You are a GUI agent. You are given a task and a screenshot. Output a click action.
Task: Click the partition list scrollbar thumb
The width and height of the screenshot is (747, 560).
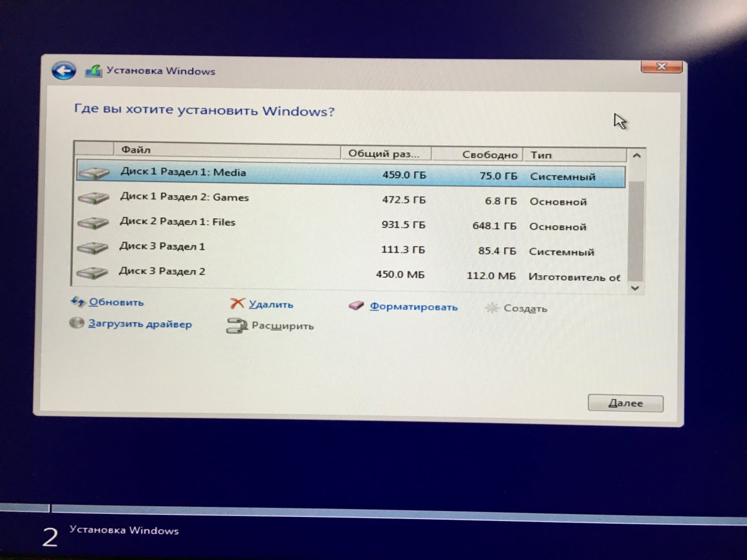[x=635, y=230]
